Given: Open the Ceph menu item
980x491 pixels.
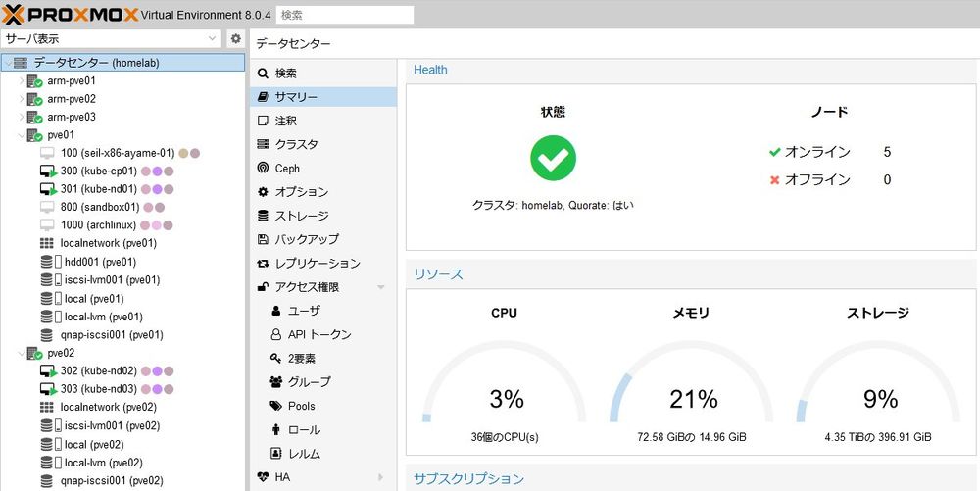Looking at the screenshot, I should tap(323, 168).
